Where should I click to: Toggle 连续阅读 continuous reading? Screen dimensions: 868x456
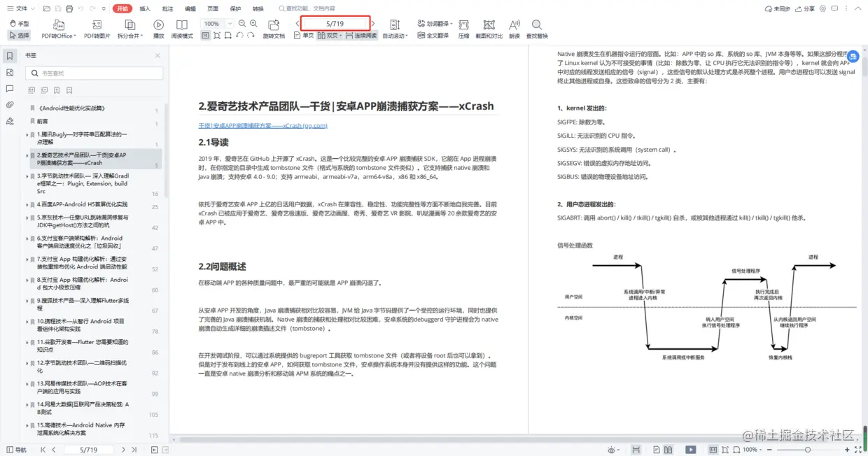pos(360,35)
